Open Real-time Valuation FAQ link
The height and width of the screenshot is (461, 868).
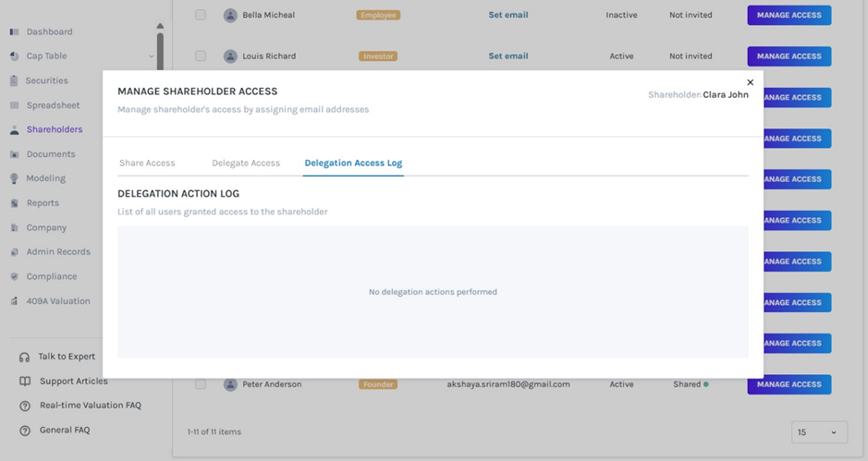(x=91, y=405)
